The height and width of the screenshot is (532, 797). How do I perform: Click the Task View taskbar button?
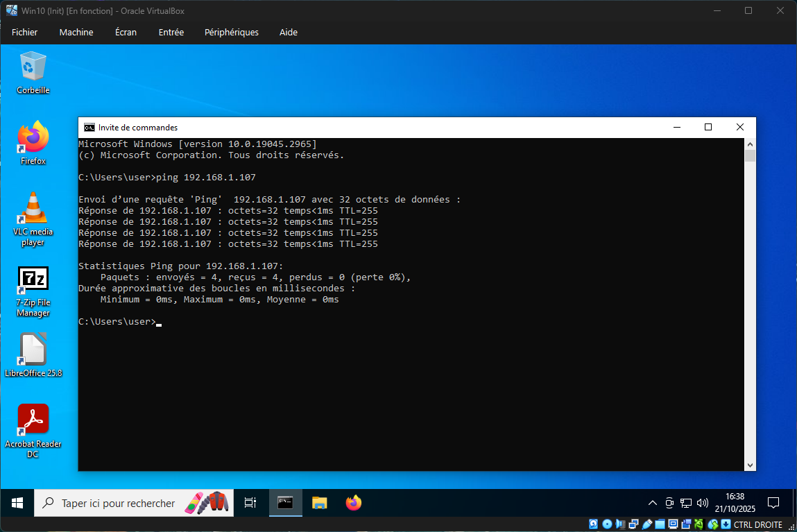tap(250, 503)
